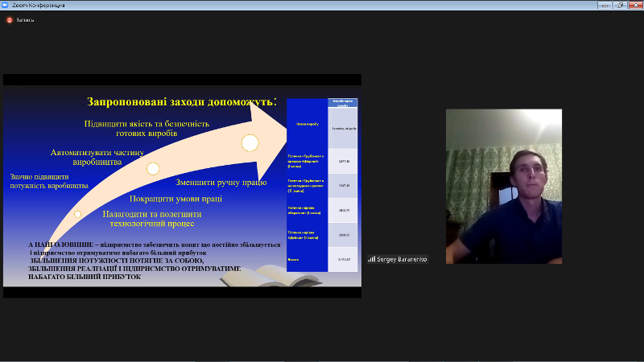
Task: Click the 'Zoom Конференция' window title
Action: [38, 6]
